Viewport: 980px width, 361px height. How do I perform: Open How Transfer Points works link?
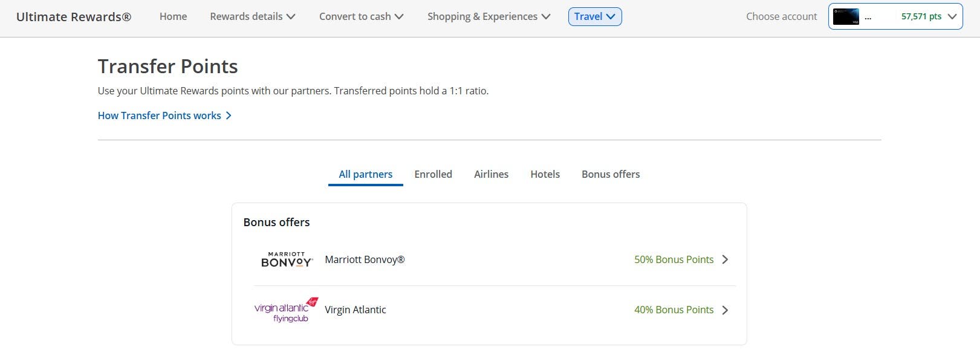(160, 115)
